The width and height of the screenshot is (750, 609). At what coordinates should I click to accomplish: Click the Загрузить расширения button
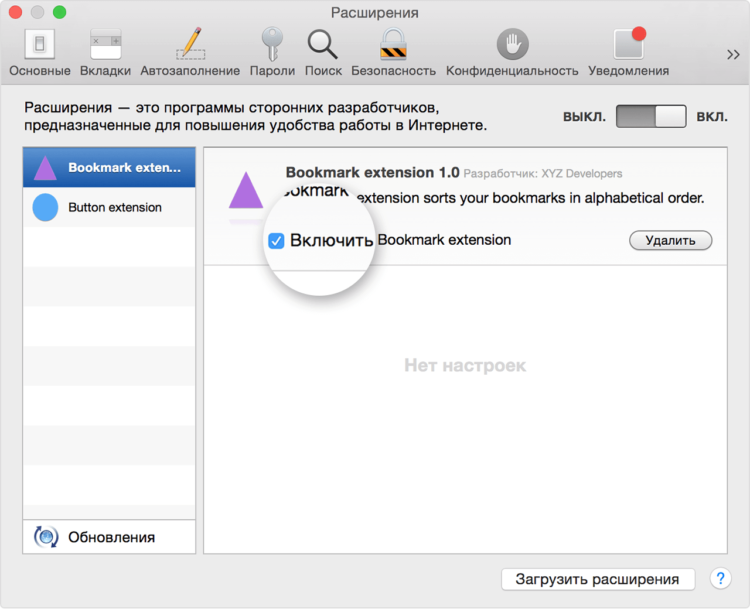tap(597, 579)
